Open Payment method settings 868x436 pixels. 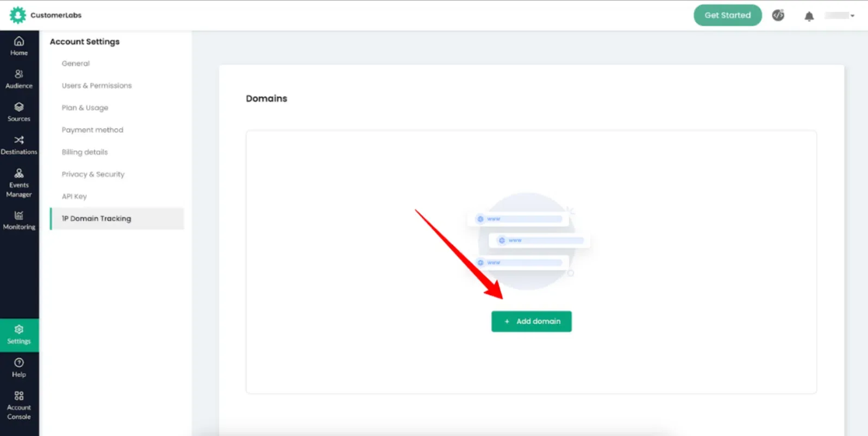(x=92, y=130)
